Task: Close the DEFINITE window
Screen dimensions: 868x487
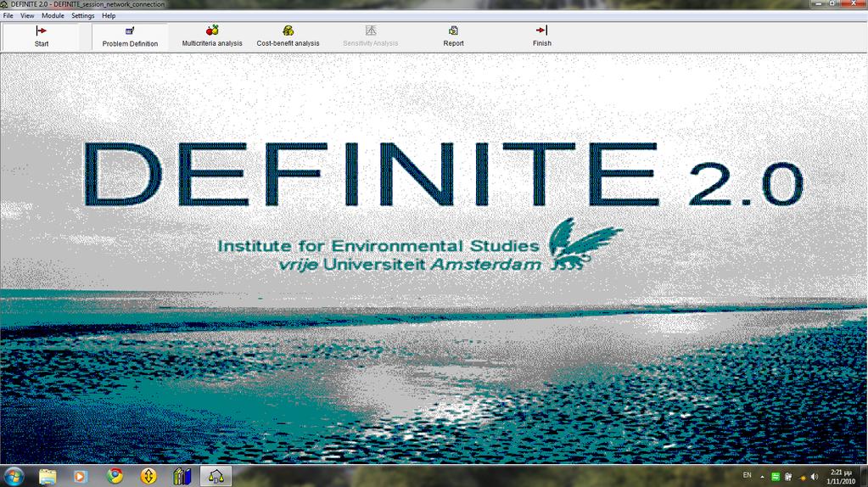Action: (853, 3)
